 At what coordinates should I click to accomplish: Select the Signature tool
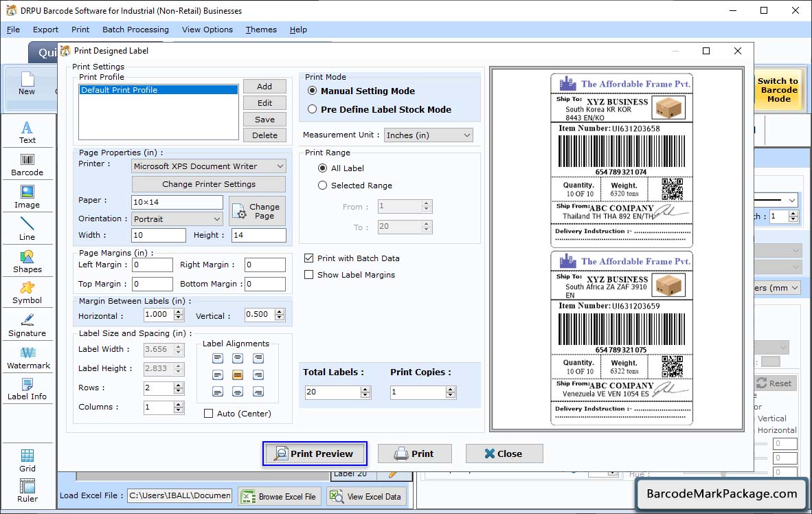pos(27,326)
